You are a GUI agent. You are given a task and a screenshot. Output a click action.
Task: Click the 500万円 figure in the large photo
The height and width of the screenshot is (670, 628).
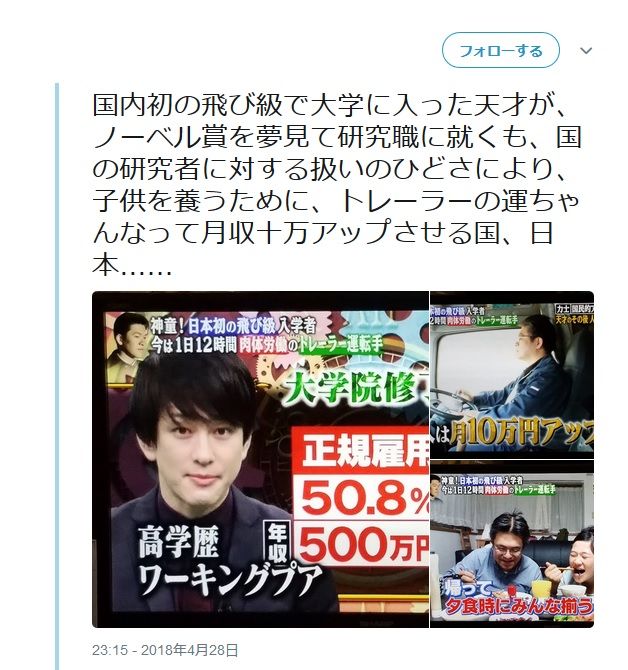(x=364, y=544)
